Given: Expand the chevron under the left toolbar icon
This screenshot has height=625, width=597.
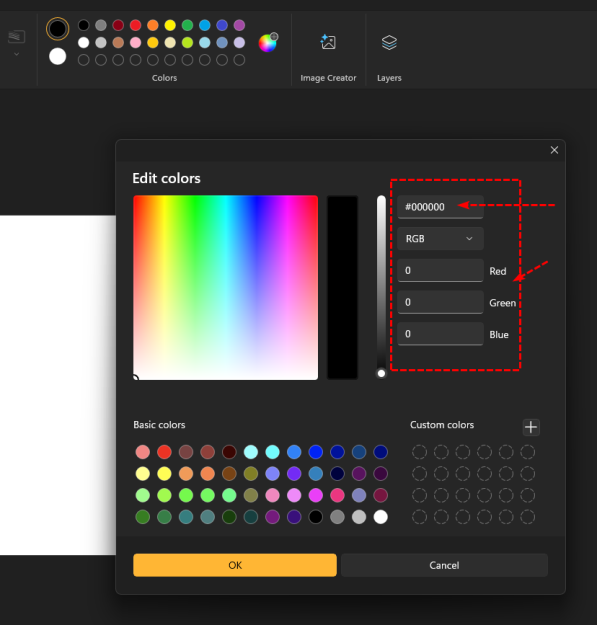Looking at the screenshot, I should point(16,54).
